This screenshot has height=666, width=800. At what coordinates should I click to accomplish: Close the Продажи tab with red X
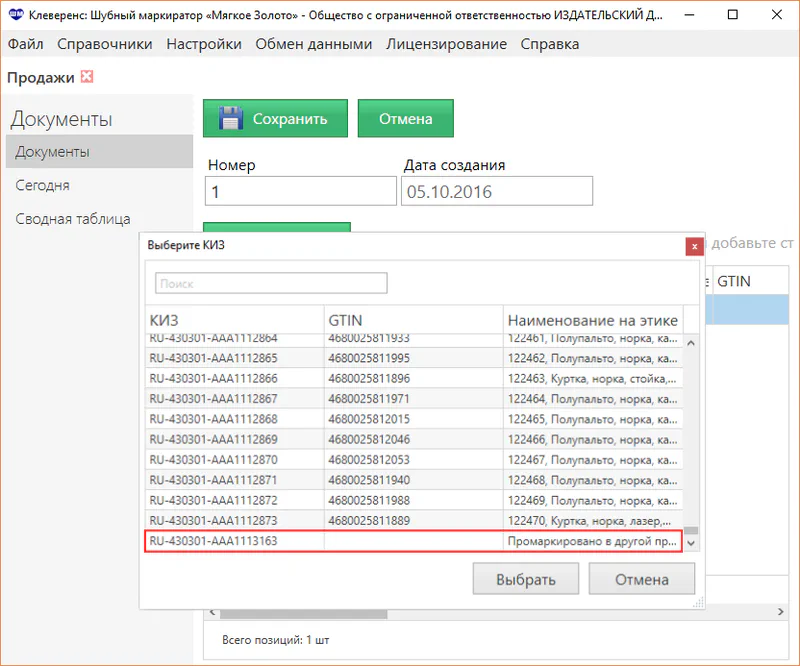87,77
